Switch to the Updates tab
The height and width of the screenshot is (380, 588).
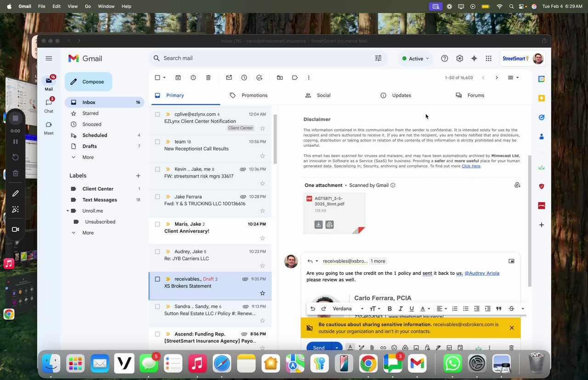396,95
